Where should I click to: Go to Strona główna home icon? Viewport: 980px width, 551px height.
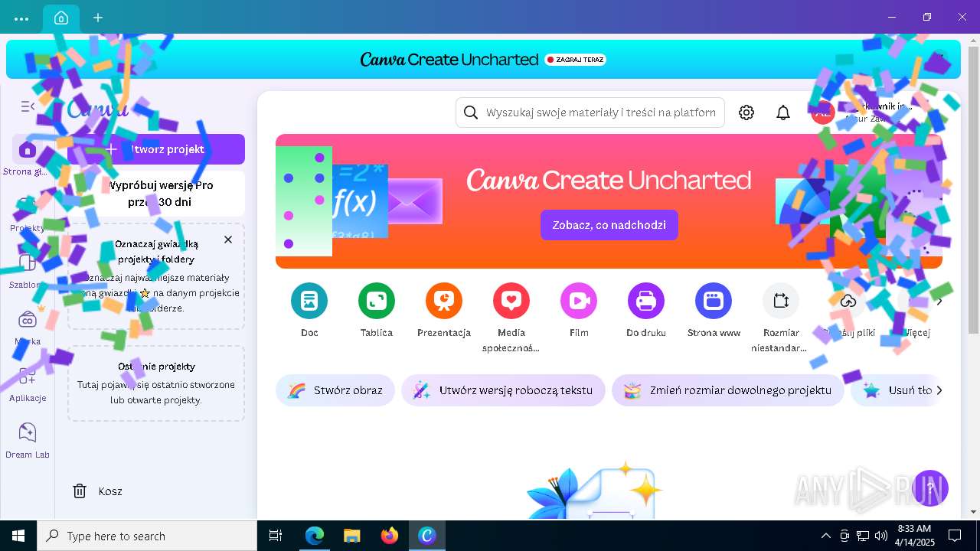click(x=28, y=149)
